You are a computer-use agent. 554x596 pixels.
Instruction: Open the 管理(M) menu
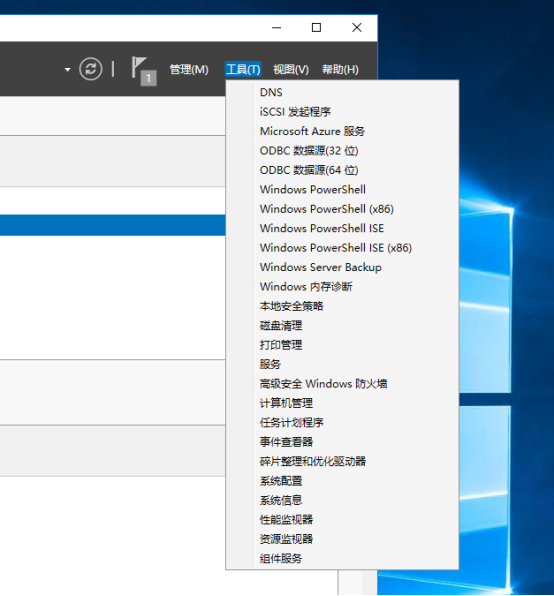point(189,70)
